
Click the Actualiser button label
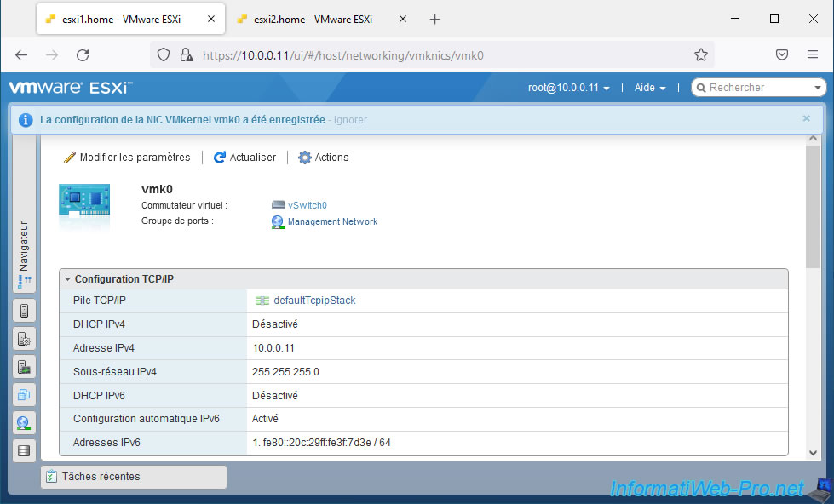[x=253, y=157]
